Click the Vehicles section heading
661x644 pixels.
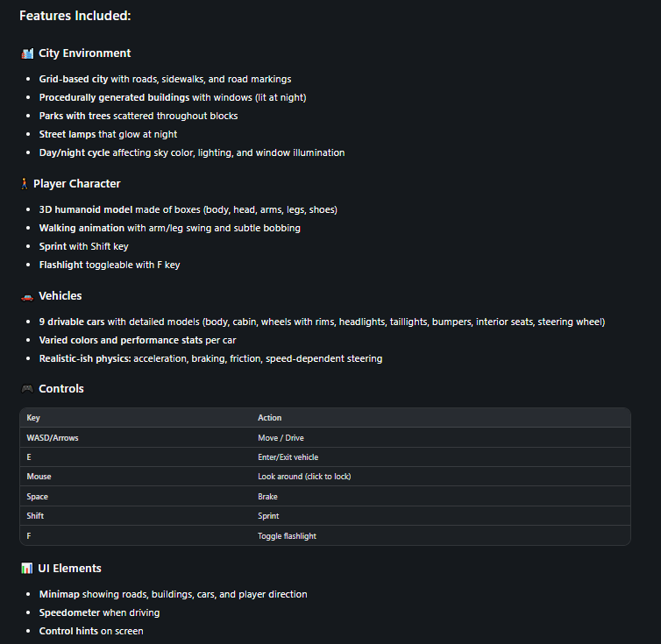pos(60,296)
